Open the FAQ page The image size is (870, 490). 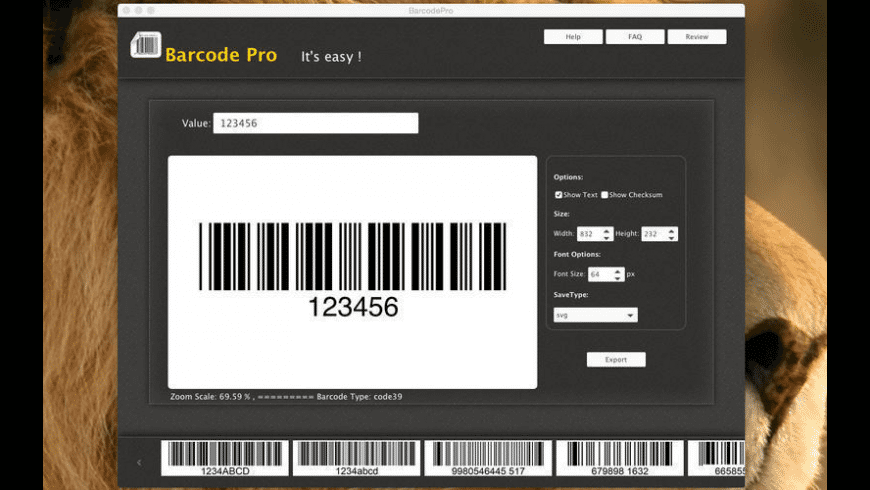(635, 37)
